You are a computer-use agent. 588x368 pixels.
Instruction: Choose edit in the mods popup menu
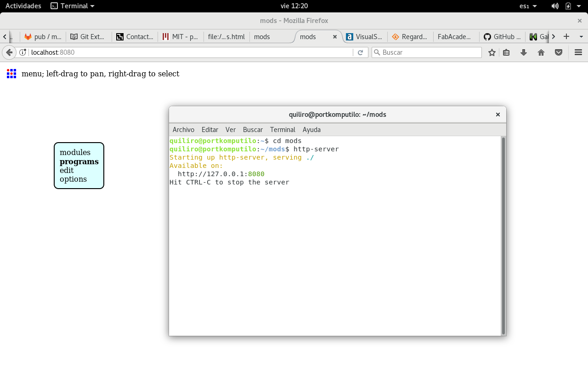point(67,170)
